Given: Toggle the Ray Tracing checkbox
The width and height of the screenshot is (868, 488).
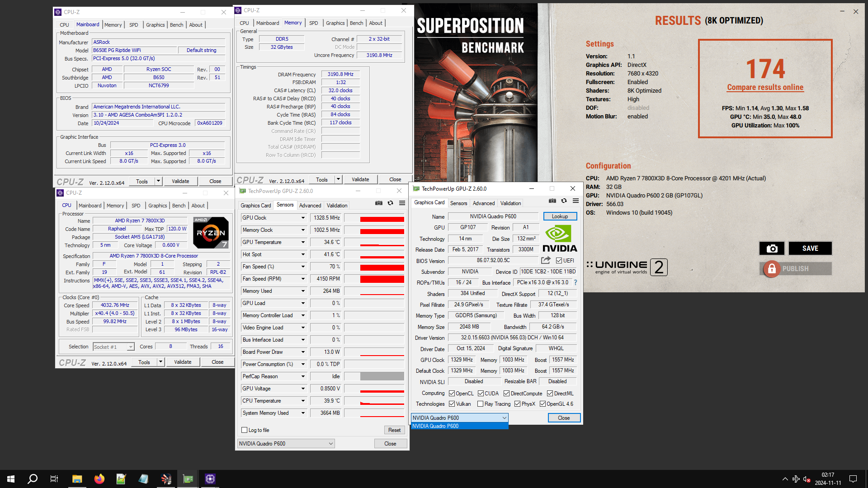Looking at the screenshot, I should coord(480,404).
